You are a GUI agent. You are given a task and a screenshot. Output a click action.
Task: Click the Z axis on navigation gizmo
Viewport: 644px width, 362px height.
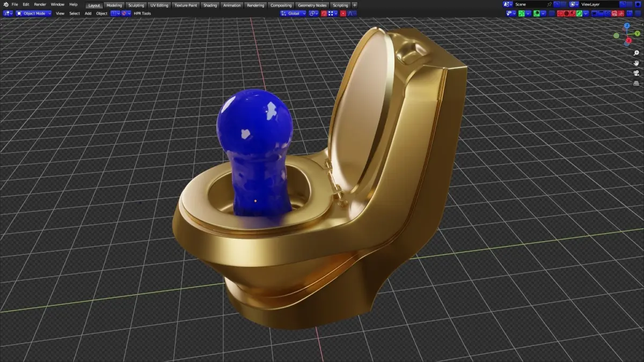coord(626,26)
